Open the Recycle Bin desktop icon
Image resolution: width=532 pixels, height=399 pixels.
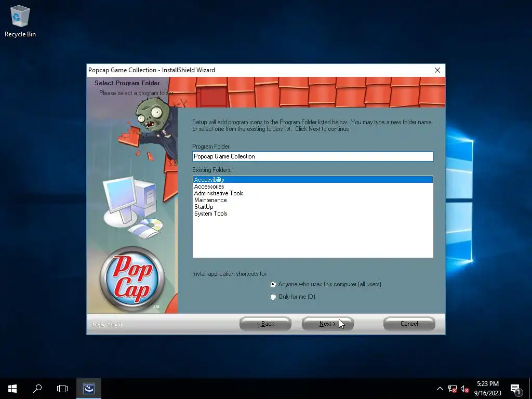click(x=20, y=21)
